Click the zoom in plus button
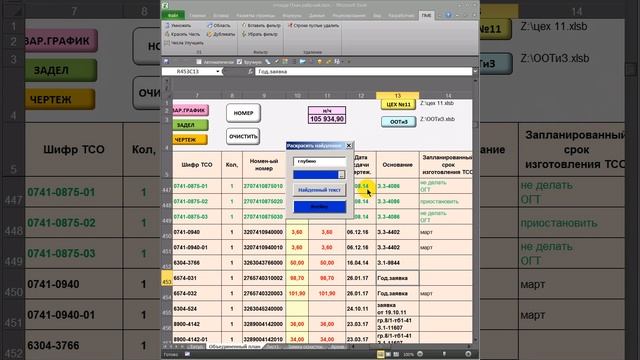This screenshot has width=640, height=360. pos(468,354)
